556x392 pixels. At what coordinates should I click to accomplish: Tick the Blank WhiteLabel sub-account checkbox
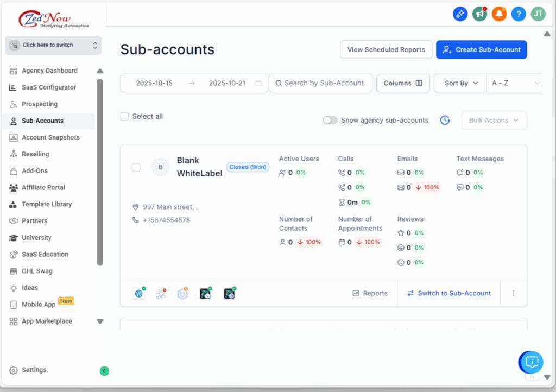point(136,167)
